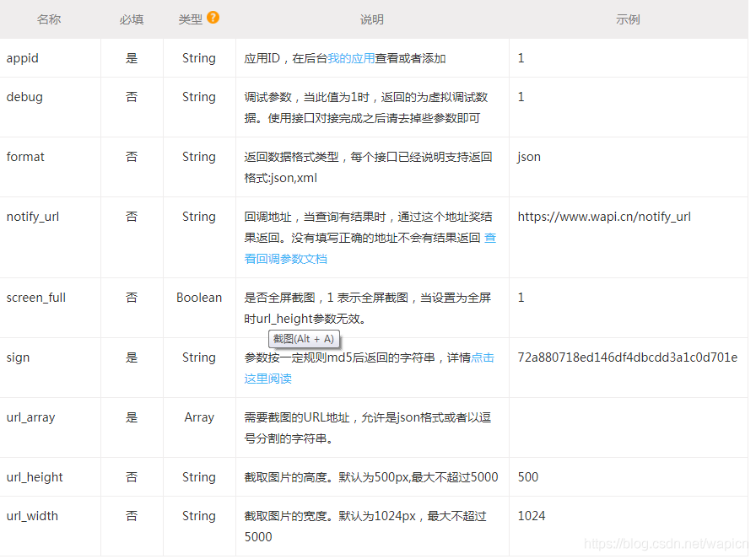Image resolution: width=756 pixels, height=559 pixels.
Task: Click the debug parameter name
Action: coord(24,97)
